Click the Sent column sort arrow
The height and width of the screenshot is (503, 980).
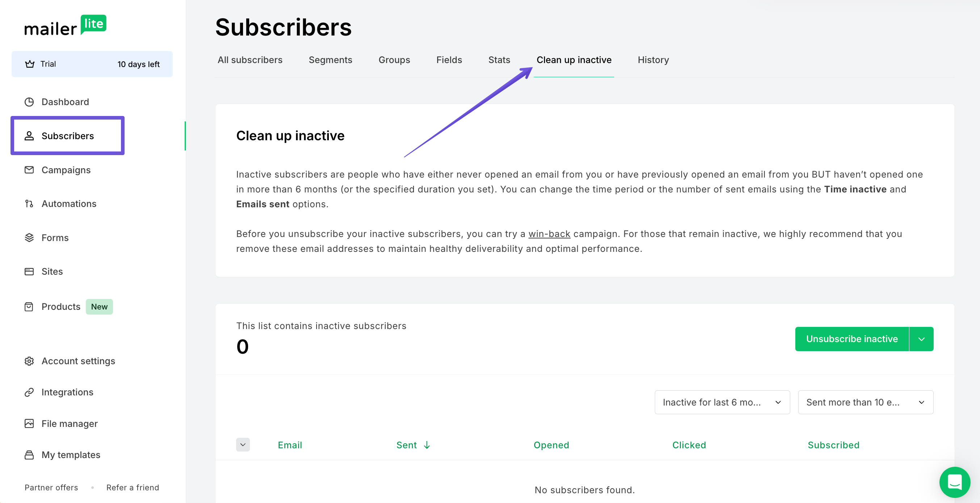[427, 445]
